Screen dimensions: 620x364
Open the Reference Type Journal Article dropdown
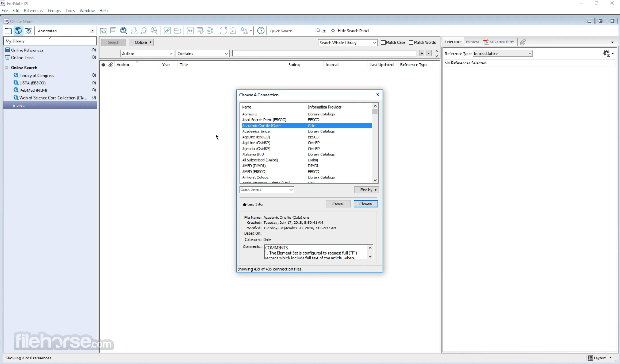point(502,54)
